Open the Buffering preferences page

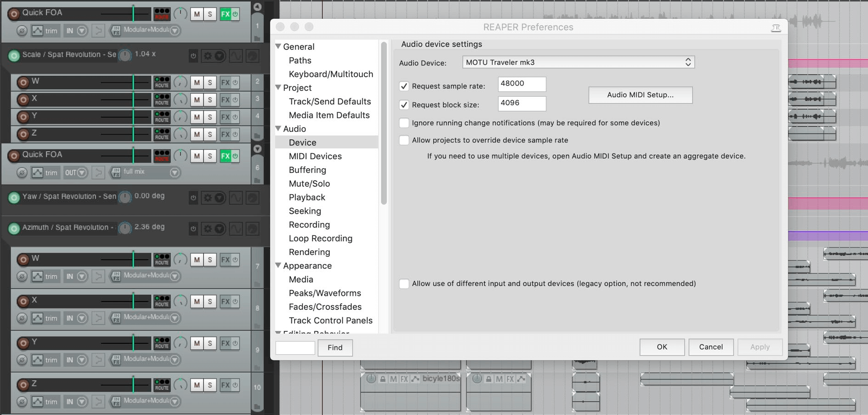tap(307, 170)
